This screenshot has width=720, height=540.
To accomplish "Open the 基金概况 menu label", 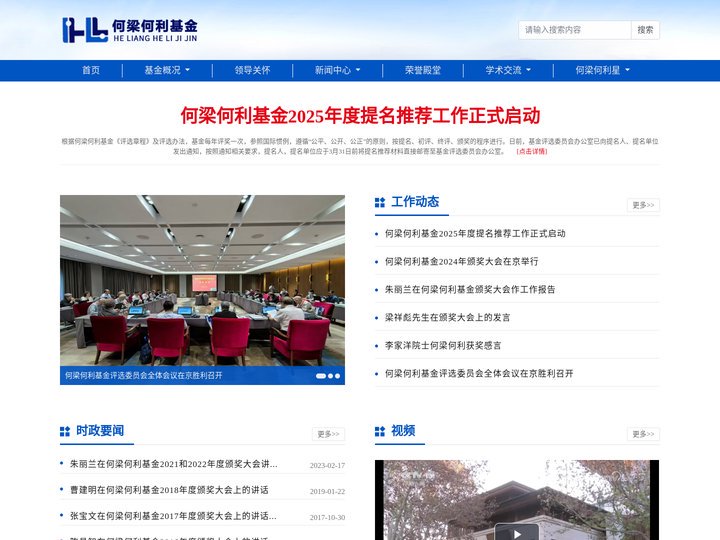I will pos(163,70).
